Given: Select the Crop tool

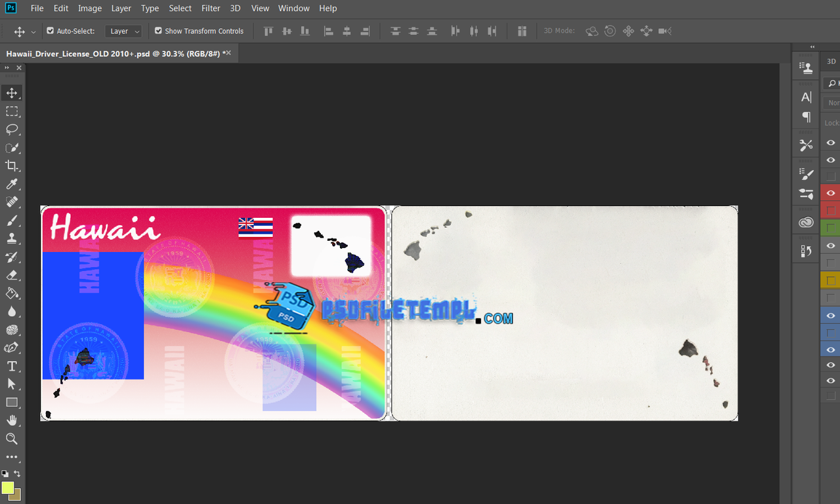Looking at the screenshot, I should (x=12, y=165).
